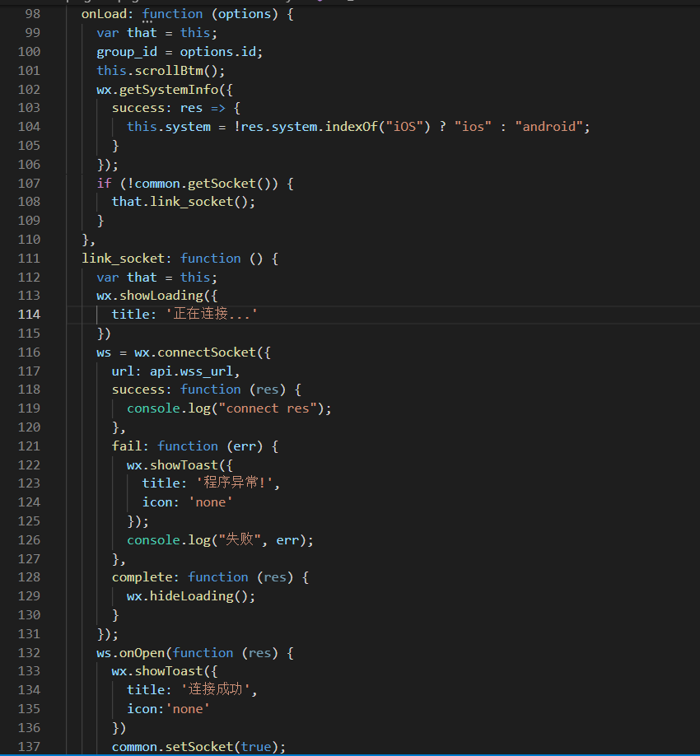Screen dimensions: 700x756
Task: Click the "connect res" string
Action: [x=268, y=408]
